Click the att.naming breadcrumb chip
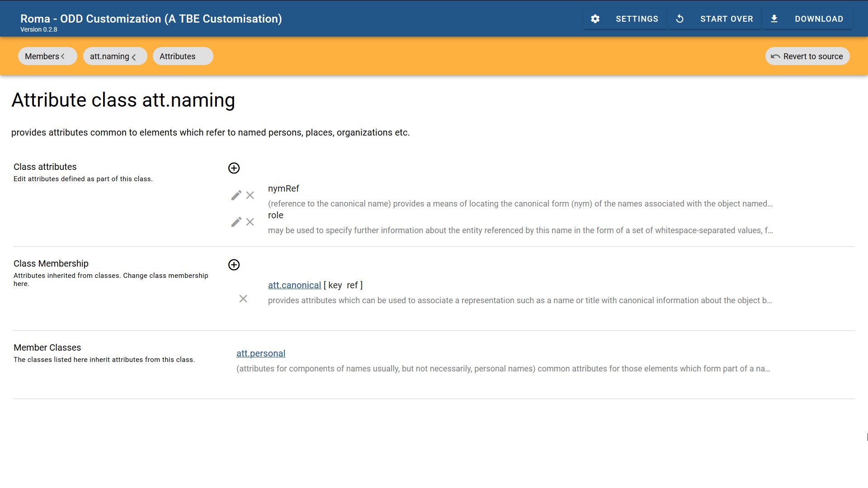 point(114,56)
